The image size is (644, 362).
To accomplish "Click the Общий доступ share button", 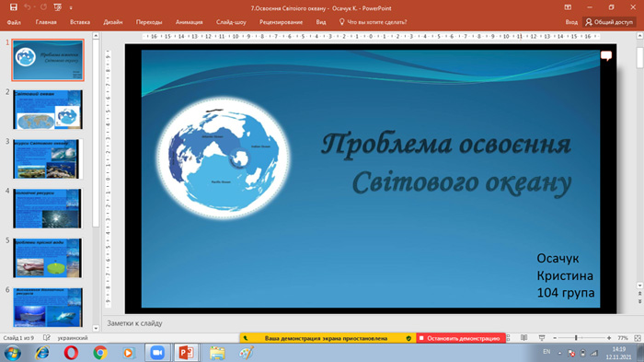I will [609, 22].
